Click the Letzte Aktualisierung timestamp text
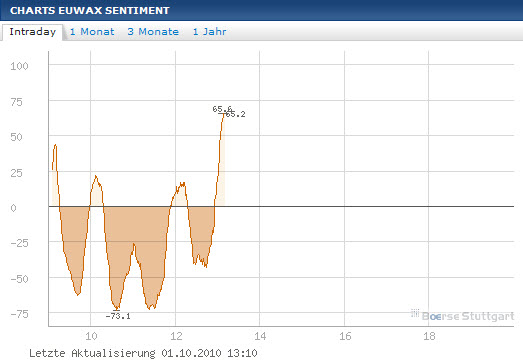The width and height of the screenshot is (523, 364). [143, 353]
